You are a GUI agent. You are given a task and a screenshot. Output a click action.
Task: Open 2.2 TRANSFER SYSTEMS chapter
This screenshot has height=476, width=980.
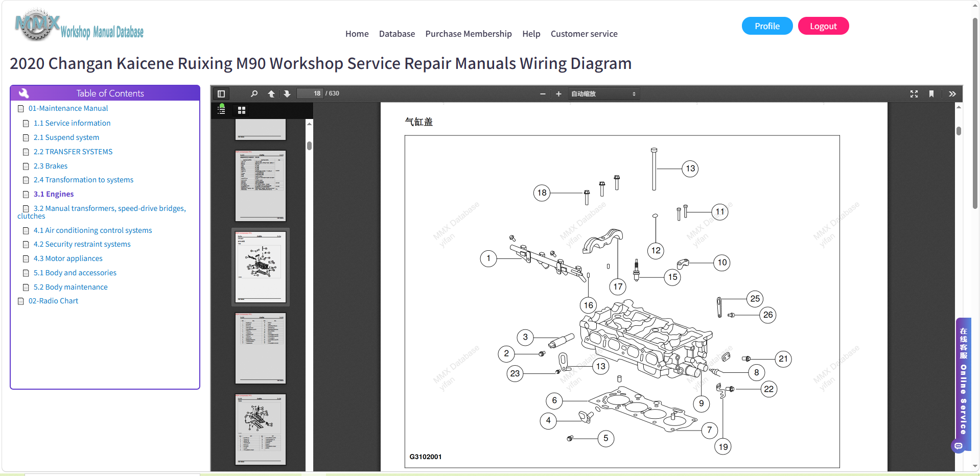click(73, 152)
